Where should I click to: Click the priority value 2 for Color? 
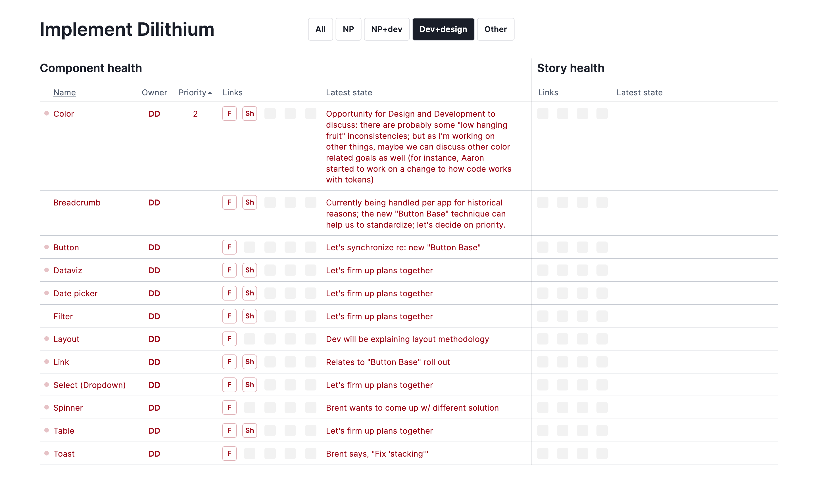[195, 114]
